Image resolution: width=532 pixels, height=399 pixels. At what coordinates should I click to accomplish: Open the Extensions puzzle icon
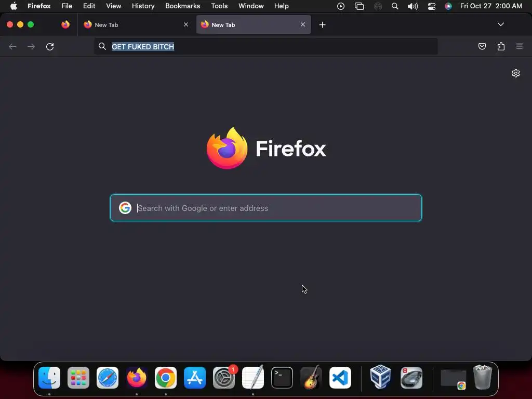coord(501,46)
